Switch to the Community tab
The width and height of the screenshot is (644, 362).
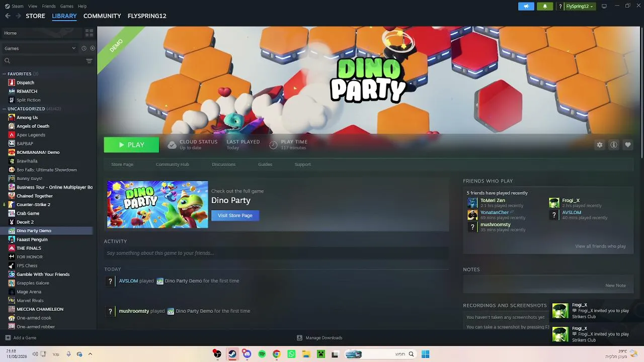[x=102, y=16]
